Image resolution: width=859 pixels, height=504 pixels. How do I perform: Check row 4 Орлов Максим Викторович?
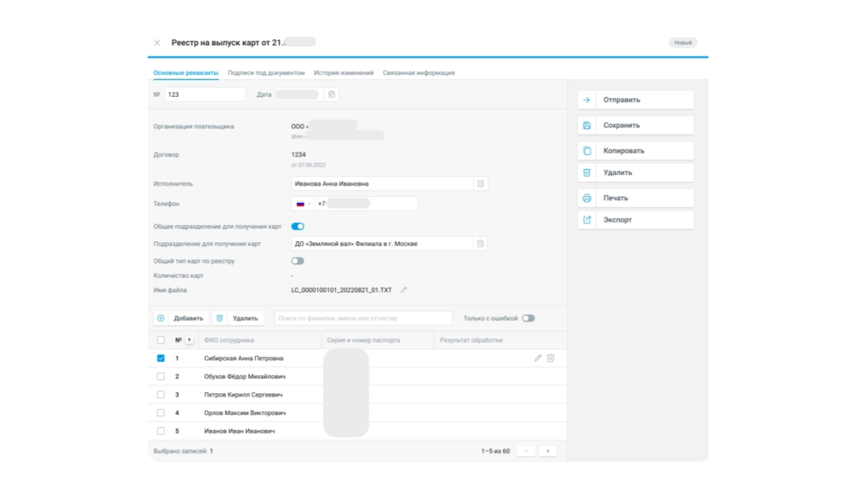coord(161,413)
